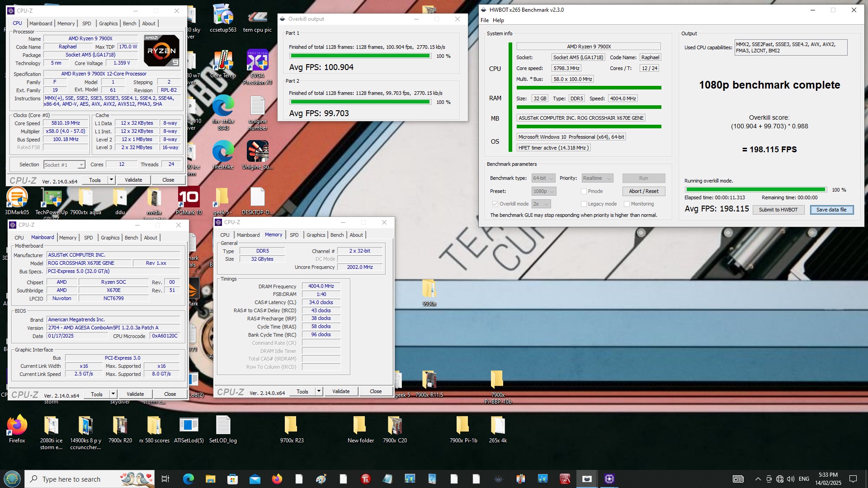Open the Help menu in HWBOT x265

(498, 20)
